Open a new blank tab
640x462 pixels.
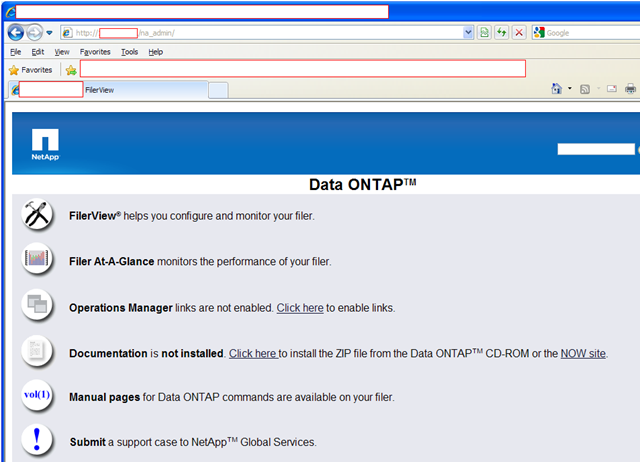point(218,90)
